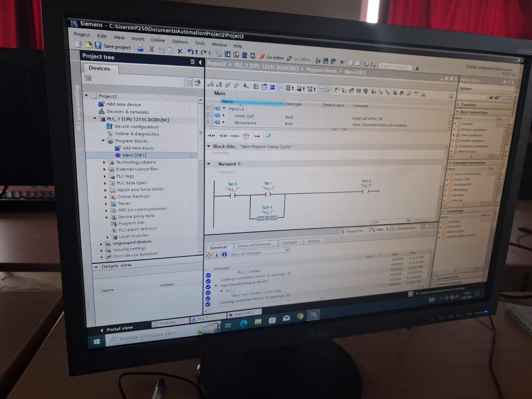
Task: Toggle information messages filter icon
Action: 224,254
